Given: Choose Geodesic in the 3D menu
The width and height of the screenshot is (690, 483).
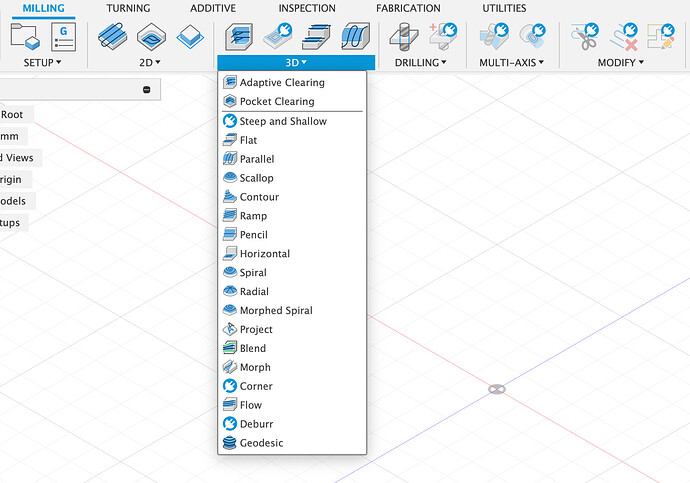Looking at the screenshot, I should 292,443.
